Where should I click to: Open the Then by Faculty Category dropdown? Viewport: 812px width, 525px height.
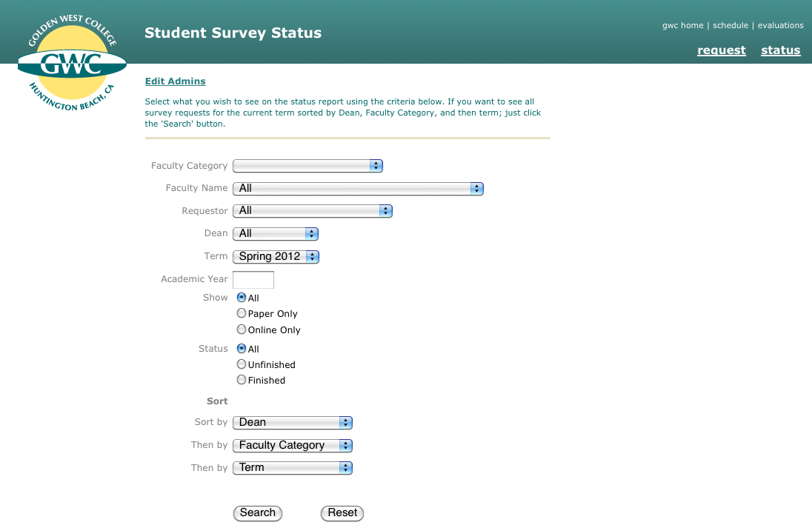pos(293,445)
